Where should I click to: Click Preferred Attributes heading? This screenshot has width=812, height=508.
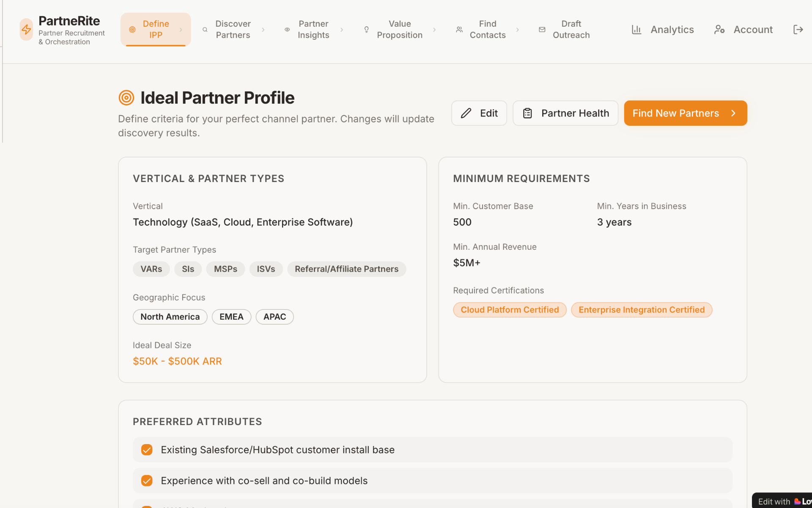pyautogui.click(x=197, y=422)
